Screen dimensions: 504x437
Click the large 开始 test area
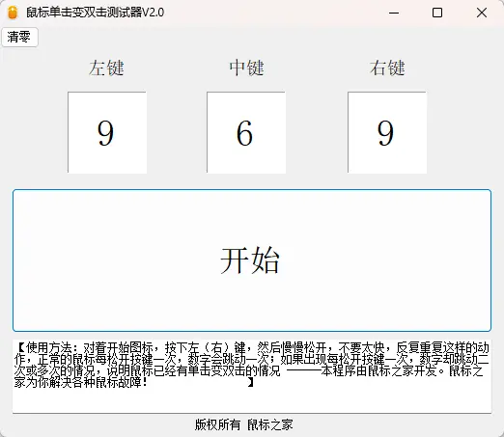[x=252, y=260]
